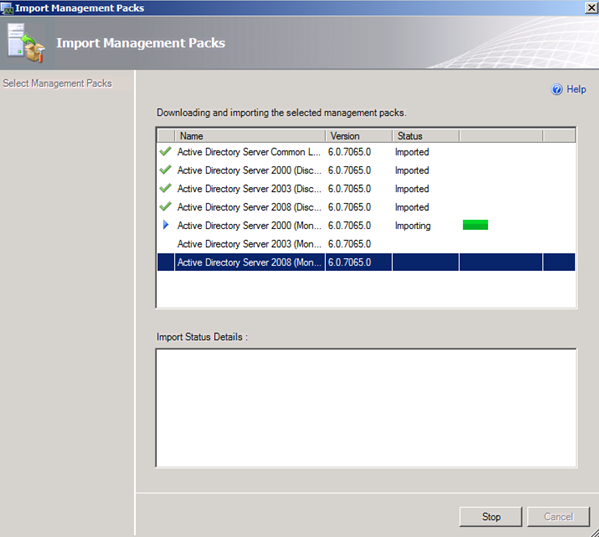Viewport: 599px width, 537px height.
Task: Select the Select Management Packs step
Action: coord(57,83)
